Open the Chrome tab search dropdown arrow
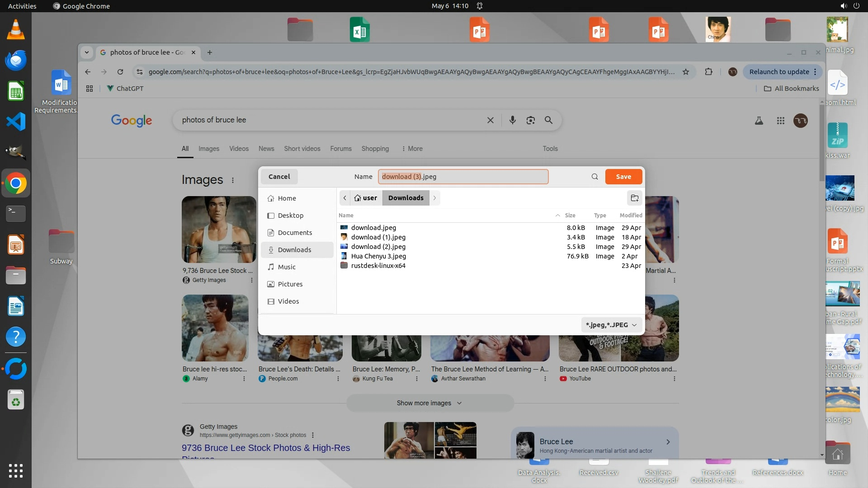868x488 pixels. point(86,52)
